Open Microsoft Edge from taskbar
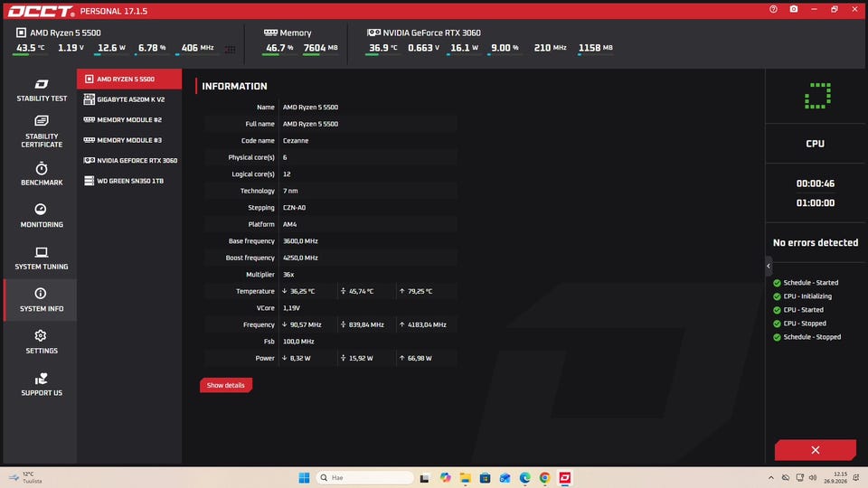This screenshot has width=868, height=488. click(x=524, y=477)
